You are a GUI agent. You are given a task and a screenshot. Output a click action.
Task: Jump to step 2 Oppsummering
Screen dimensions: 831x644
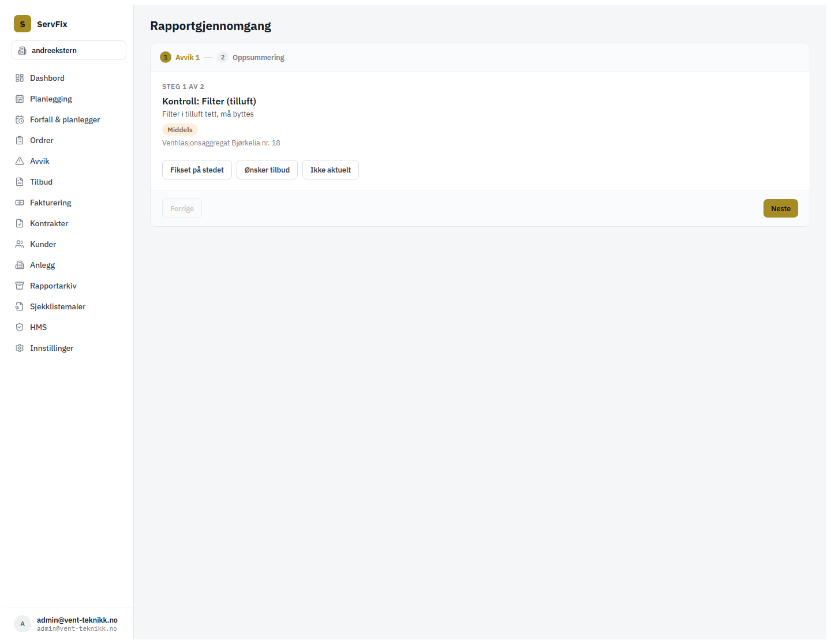tap(250, 57)
